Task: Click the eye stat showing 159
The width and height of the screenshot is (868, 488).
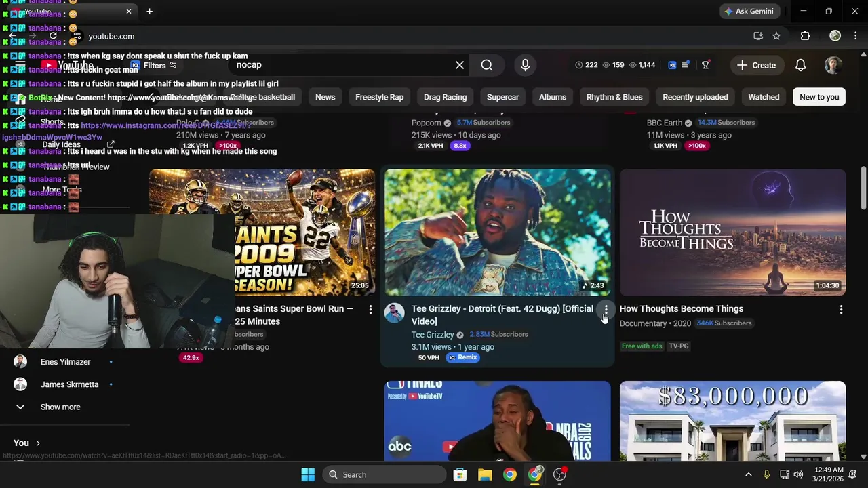Action: pos(614,65)
